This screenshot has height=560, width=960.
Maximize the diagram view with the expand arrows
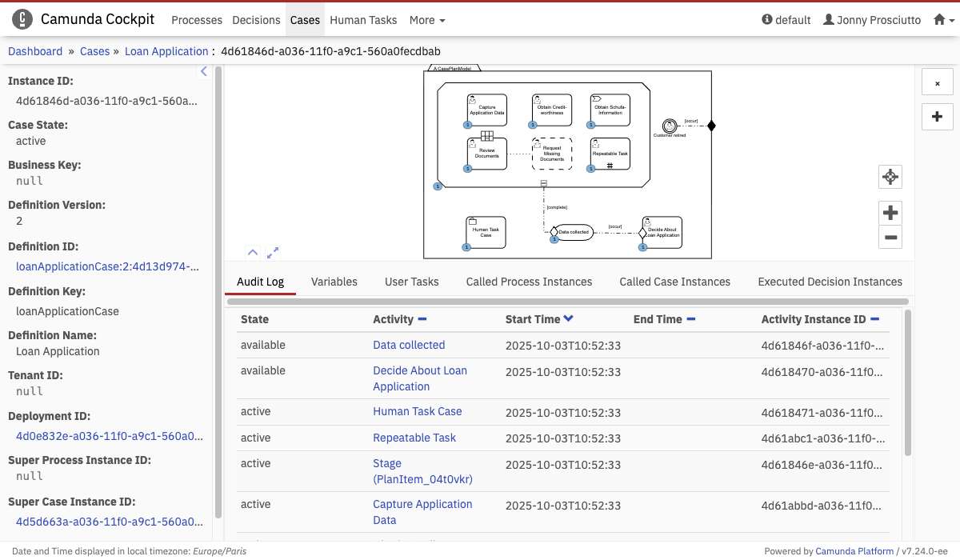tap(273, 253)
